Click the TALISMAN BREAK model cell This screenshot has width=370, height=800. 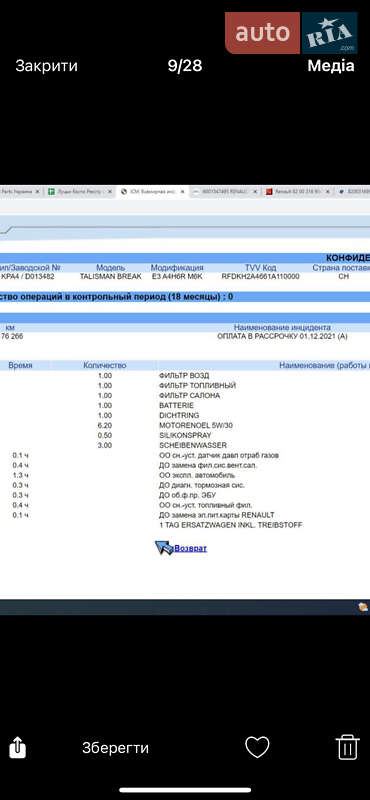pyautogui.click(x=111, y=276)
